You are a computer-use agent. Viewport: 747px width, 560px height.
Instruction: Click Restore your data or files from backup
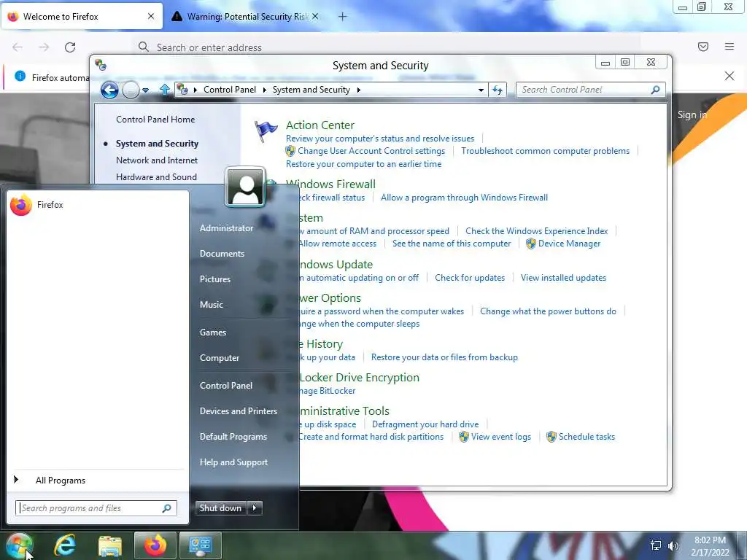(x=444, y=357)
